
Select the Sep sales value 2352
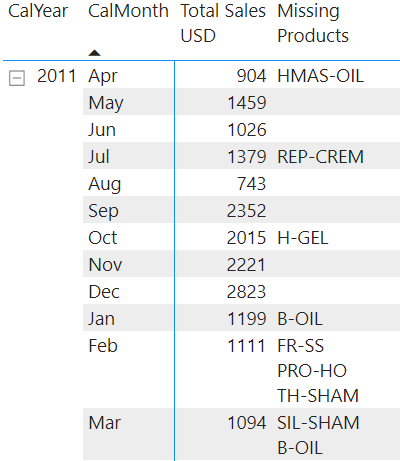point(247,211)
